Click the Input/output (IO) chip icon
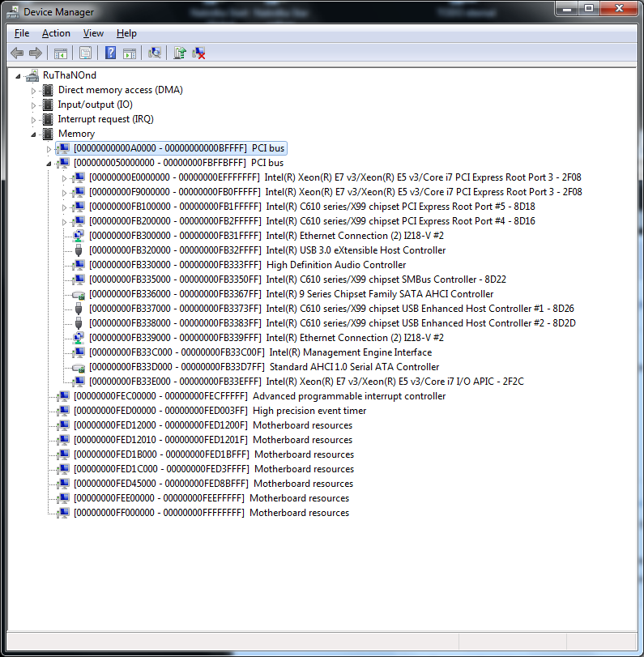 (x=48, y=105)
